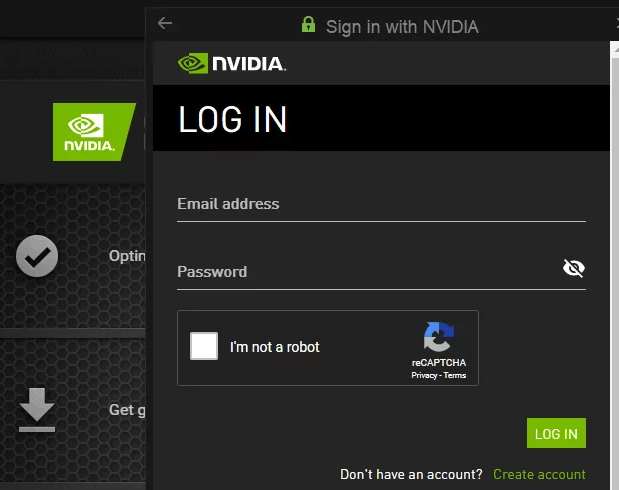This screenshot has width=619, height=490.
Task: Click the download arrow icon in background window
Action: click(37, 410)
